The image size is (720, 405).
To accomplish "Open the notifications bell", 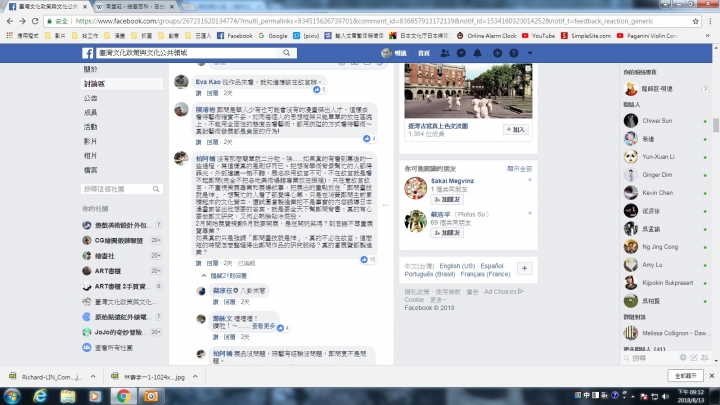I will click(478, 53).
